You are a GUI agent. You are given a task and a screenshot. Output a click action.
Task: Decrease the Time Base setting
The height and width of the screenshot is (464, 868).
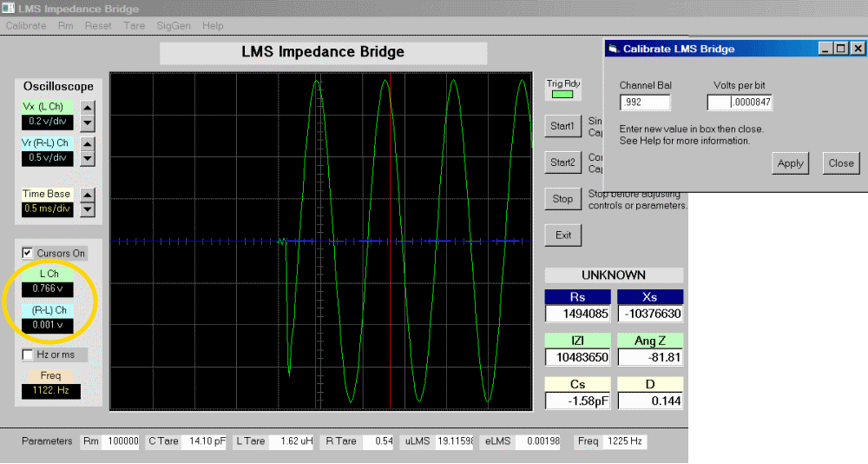(x=88, y=209)
